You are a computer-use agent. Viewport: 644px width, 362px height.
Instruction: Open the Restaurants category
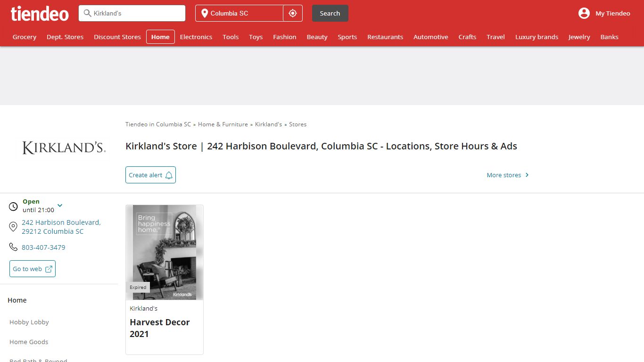click(385, 37)
